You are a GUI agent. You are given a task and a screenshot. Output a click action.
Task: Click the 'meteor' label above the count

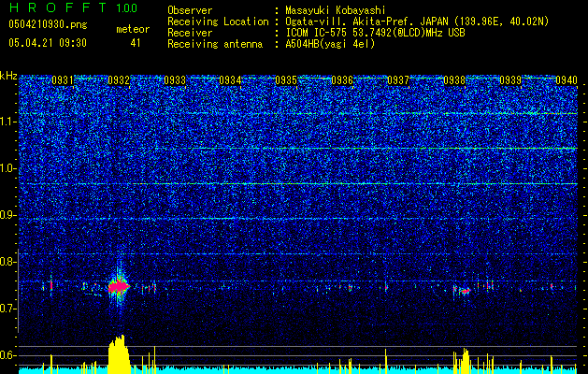(133, 29)
